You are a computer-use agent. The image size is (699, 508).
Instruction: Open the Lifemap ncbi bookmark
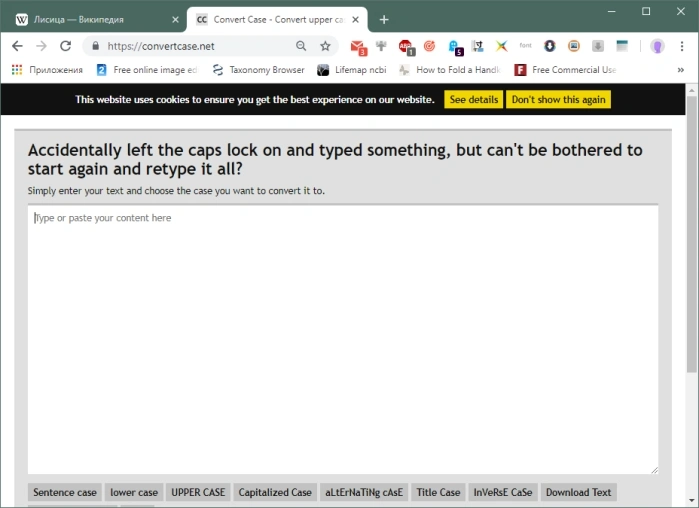352,70
